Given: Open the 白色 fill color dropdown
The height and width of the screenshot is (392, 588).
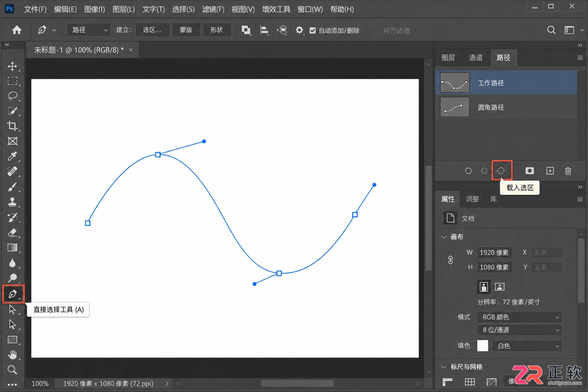Looking at the screenshot, I should coord(527,346).
